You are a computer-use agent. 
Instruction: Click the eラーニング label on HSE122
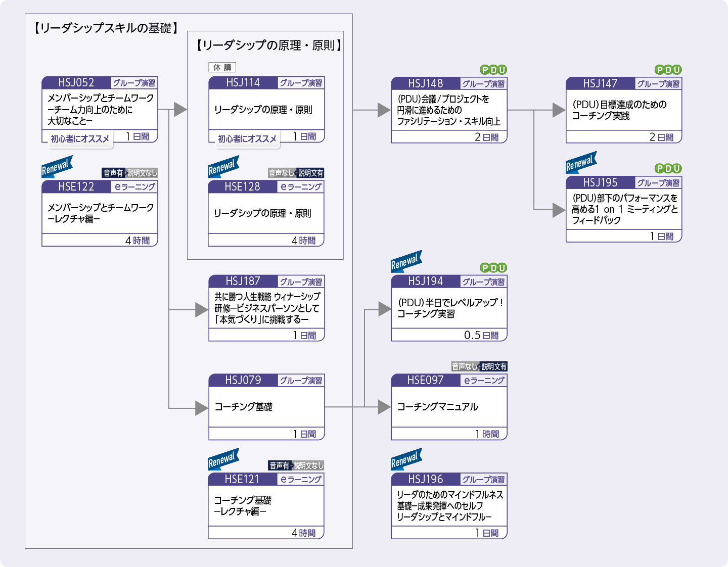(x=134, y=186)
